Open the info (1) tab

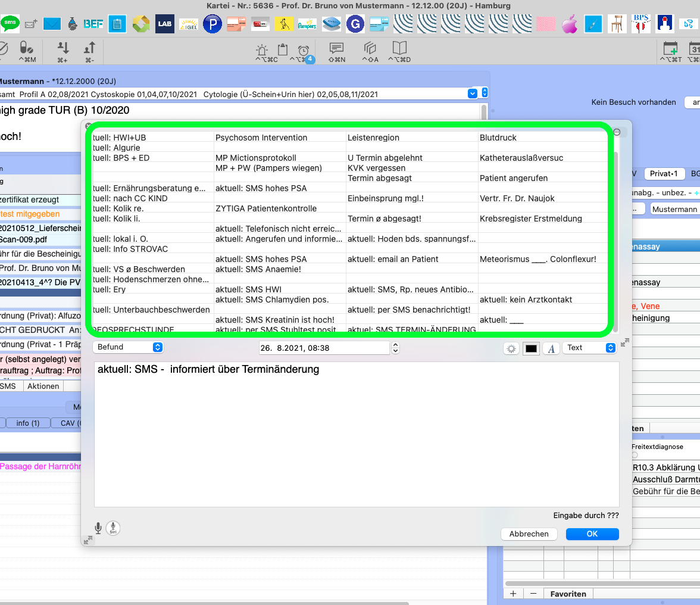(x=27, y=423)
